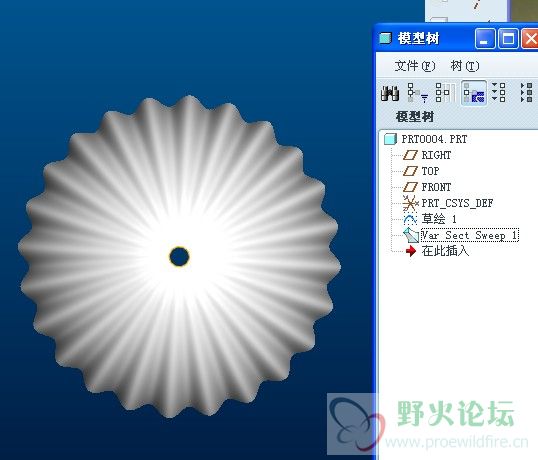Click the TOP plane icon
The width and height of the screenshot is (538, 460).
point(410,171)
